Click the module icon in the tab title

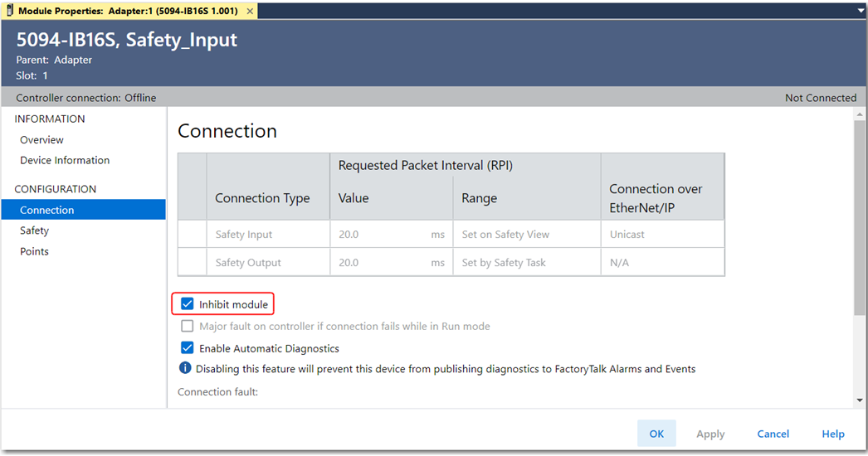(10, 12)
